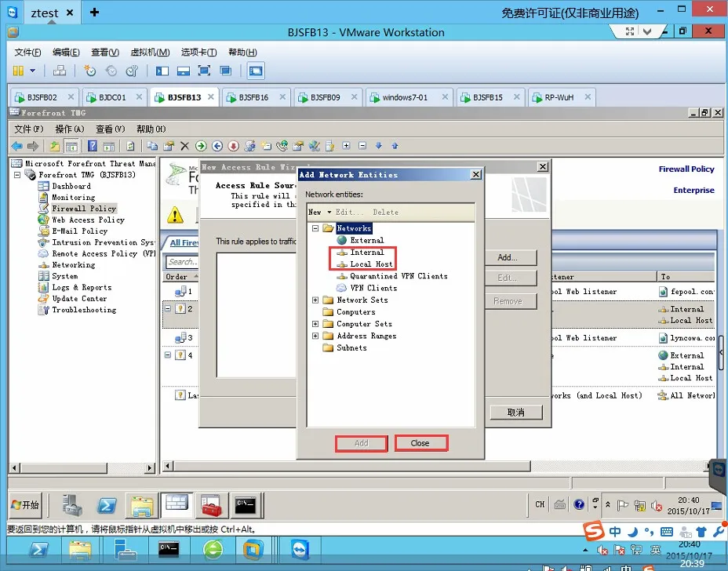
Task: Open VMware 选项卡(T) menu
Action: click(x=198, y=52)
